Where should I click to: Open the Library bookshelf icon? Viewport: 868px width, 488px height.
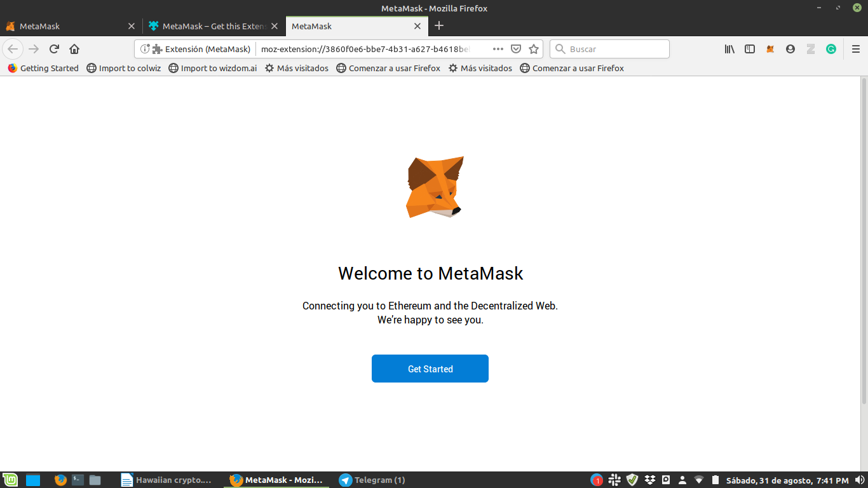tap(729, 49)
